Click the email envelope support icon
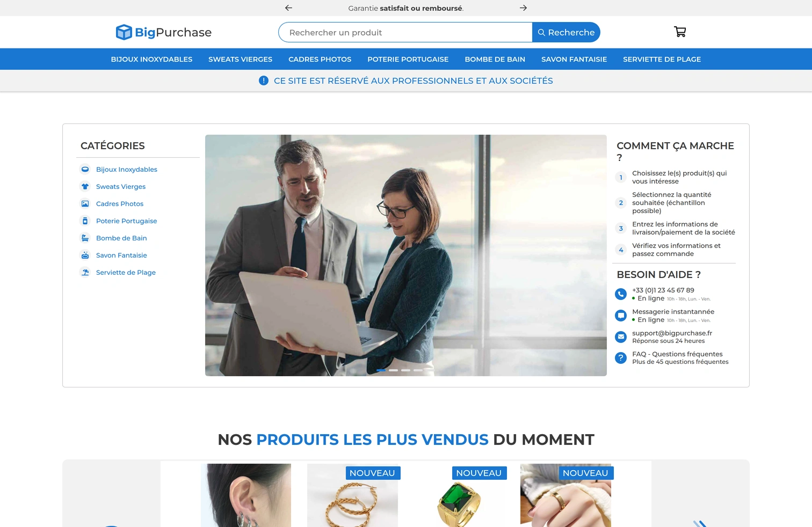812x527 pixels. [621, 336]
